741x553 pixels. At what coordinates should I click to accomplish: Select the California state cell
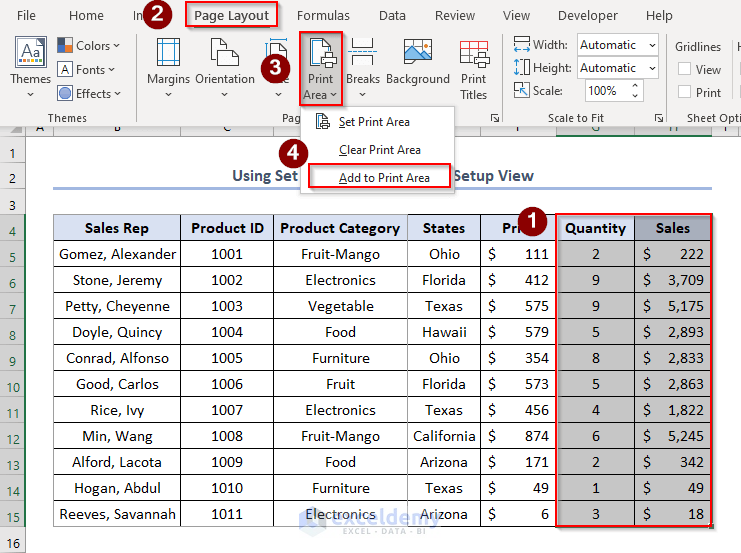click(x=444, y=436)
